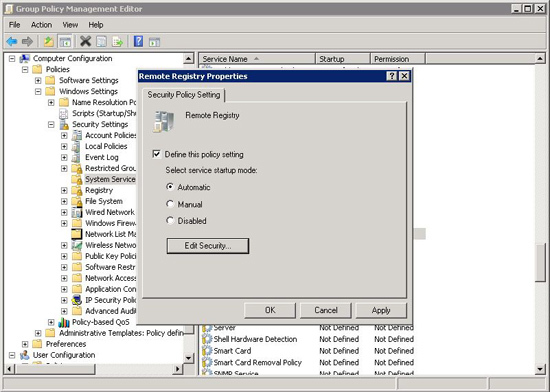Uncheck Define this policy setting
Viewport: 550px width, 392px height.
click(x=156, y=154)
